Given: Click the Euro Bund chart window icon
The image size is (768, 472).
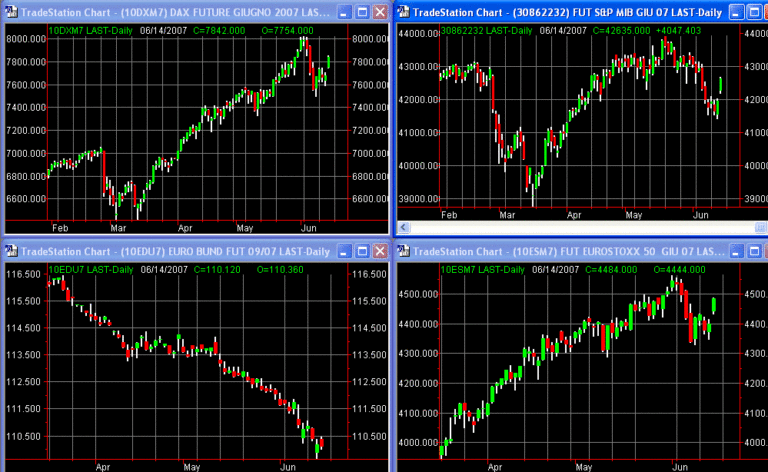Looking at the screenshot, I should [10, 251].
